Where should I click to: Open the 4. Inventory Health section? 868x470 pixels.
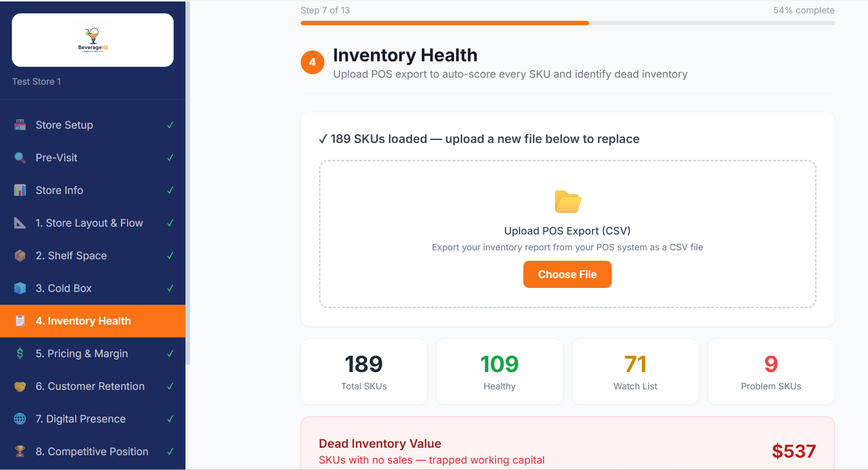click(83, 321)
